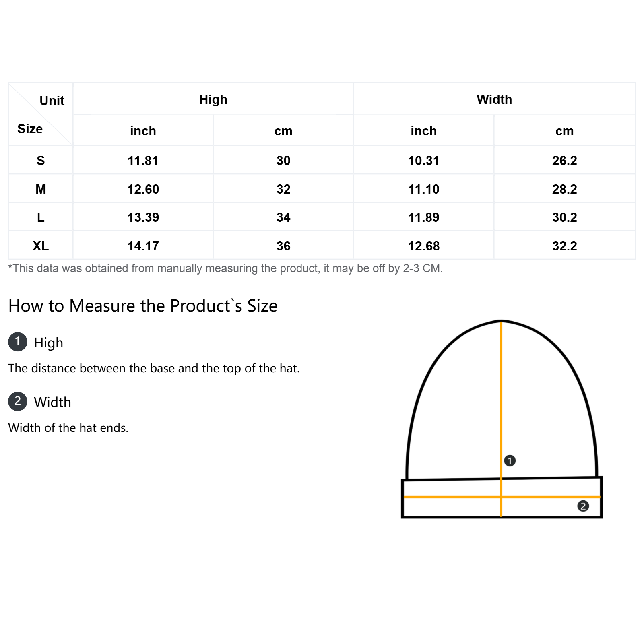Click the number 1 badge beside High heading
This screenshot has width=644, height=644.
(x=18, y=342)
